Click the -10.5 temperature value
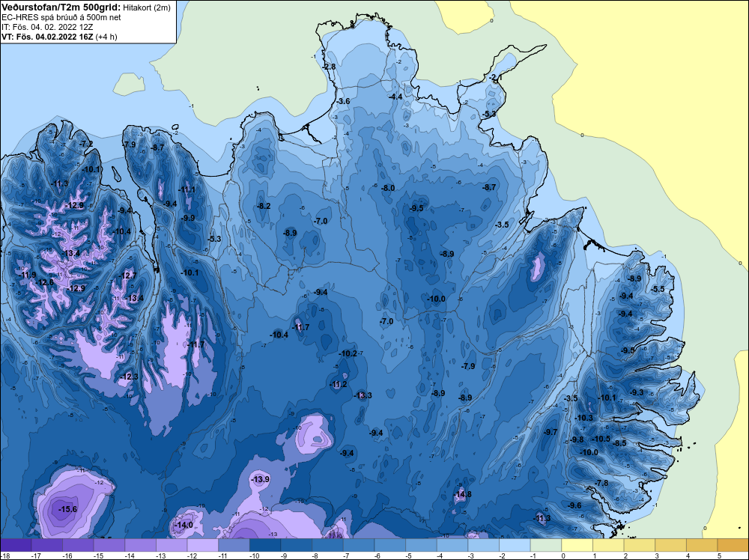 [601, 439]
